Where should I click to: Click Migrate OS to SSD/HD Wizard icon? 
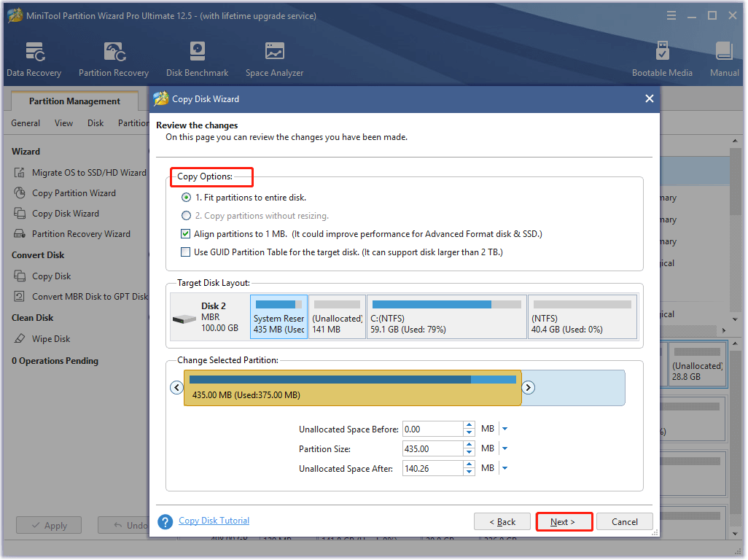20,173
